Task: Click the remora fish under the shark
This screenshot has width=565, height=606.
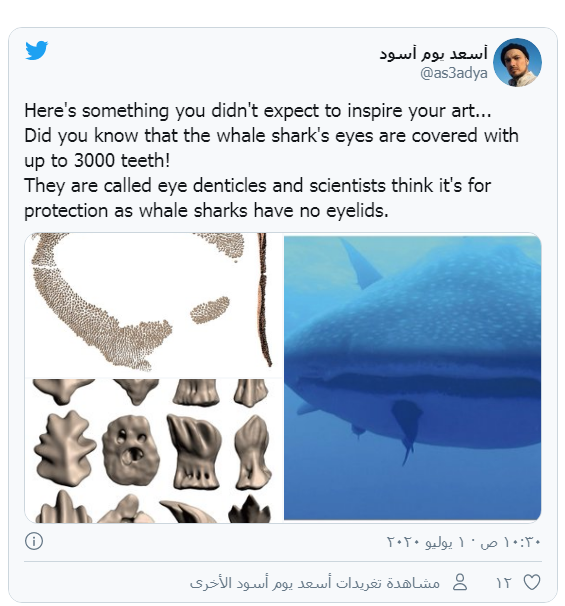Action: (407, 429)
